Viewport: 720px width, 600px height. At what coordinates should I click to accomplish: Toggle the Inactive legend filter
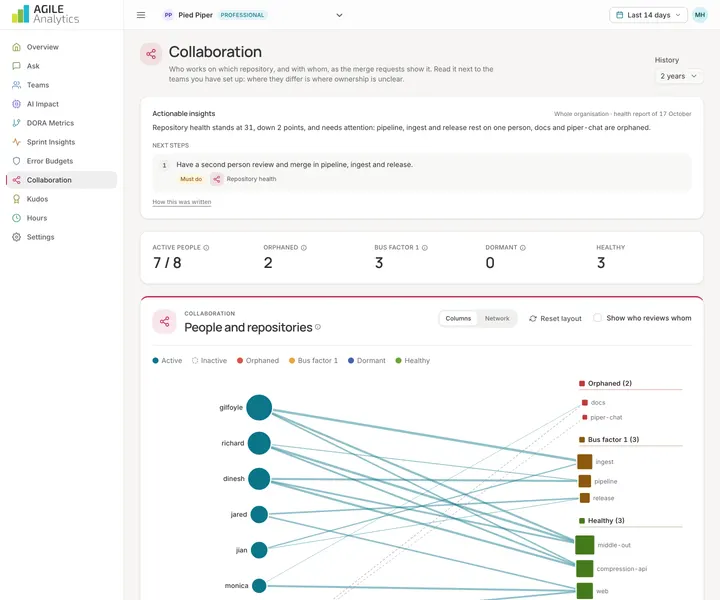coord(209,361)
